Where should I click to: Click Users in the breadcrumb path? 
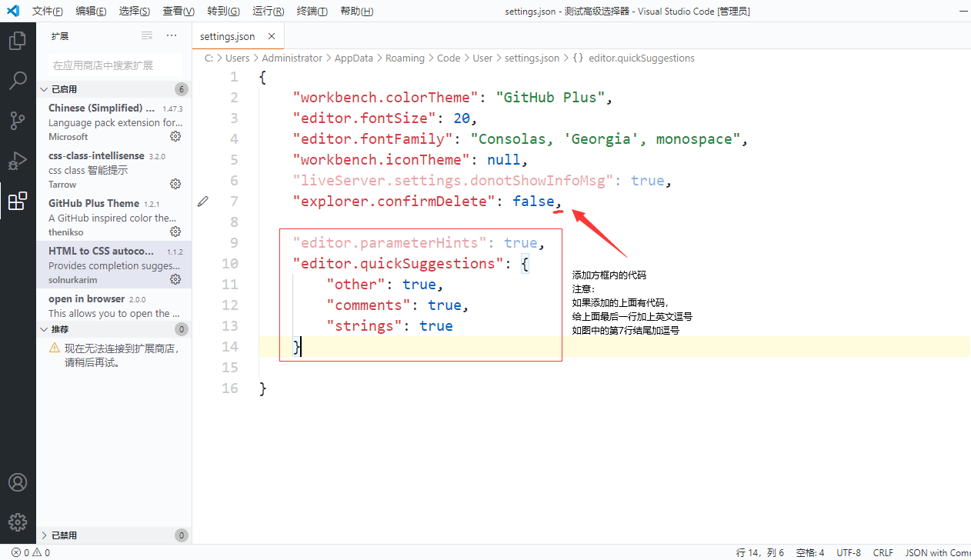238,58
